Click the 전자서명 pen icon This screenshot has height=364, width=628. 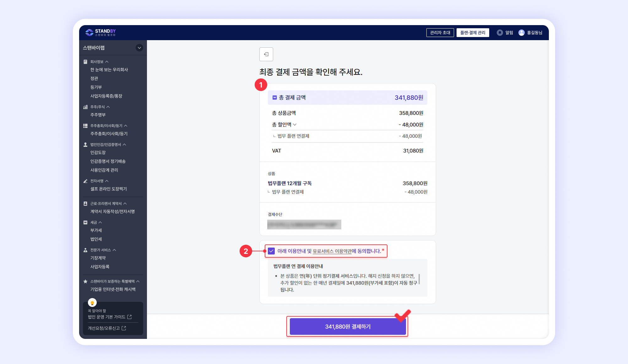(x=85, y=181)
